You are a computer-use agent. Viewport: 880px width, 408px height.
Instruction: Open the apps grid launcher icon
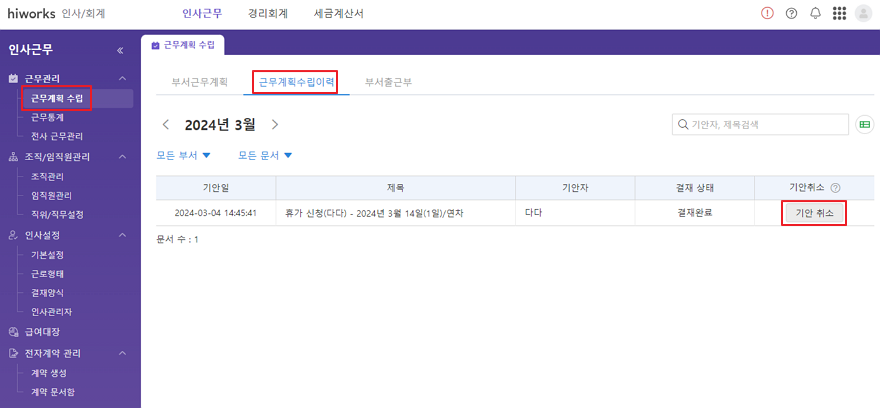(839, 14)
